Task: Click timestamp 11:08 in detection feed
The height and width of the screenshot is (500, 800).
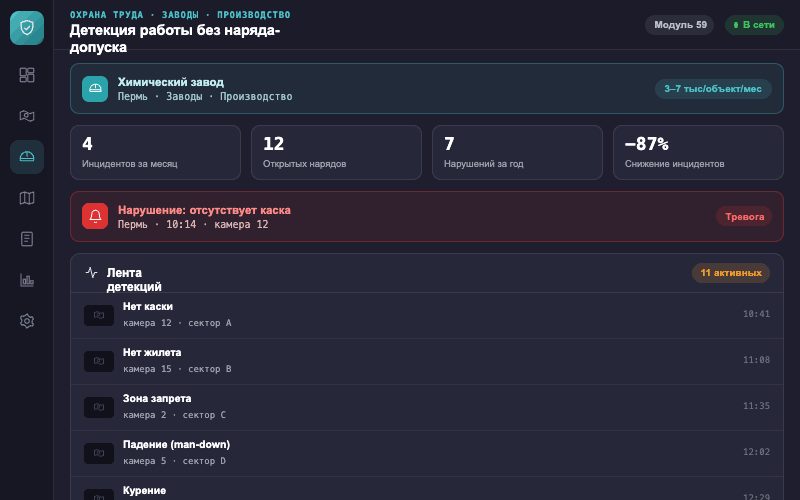Action: (756, 360)
